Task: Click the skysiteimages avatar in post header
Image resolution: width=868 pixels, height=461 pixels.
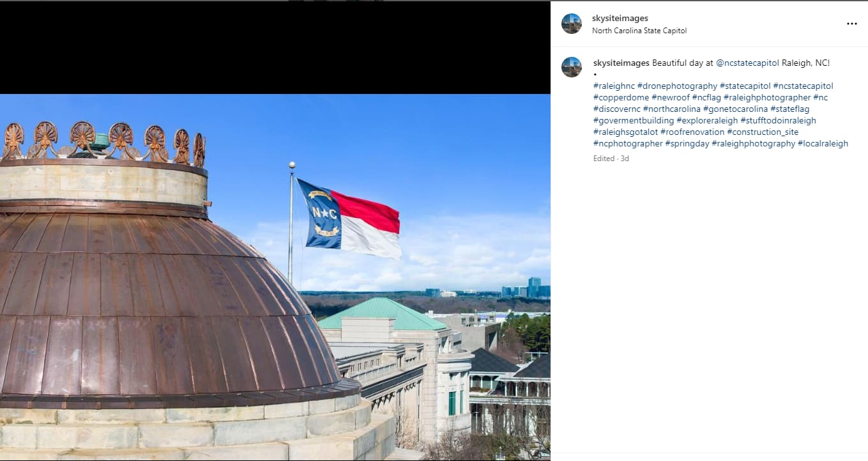Action: click(x=571, y=24)
